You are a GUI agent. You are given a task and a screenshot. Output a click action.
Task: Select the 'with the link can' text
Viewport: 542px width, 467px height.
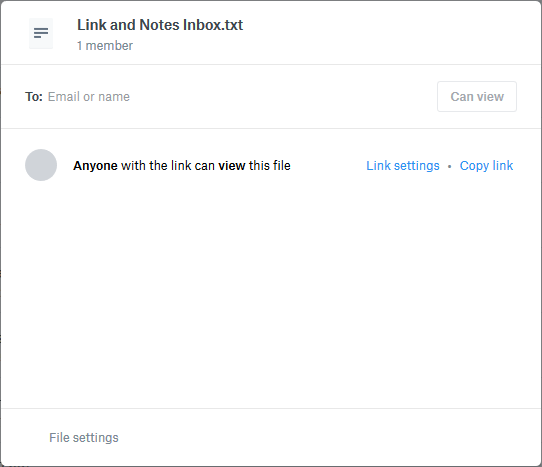point(168,166)
